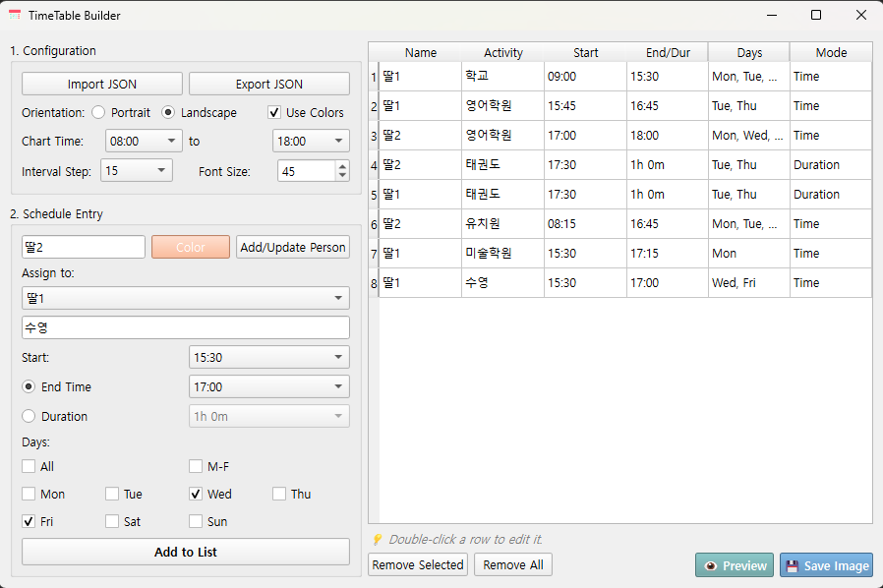Click the Save Image floppy disk icon

[x=792, y=565]
